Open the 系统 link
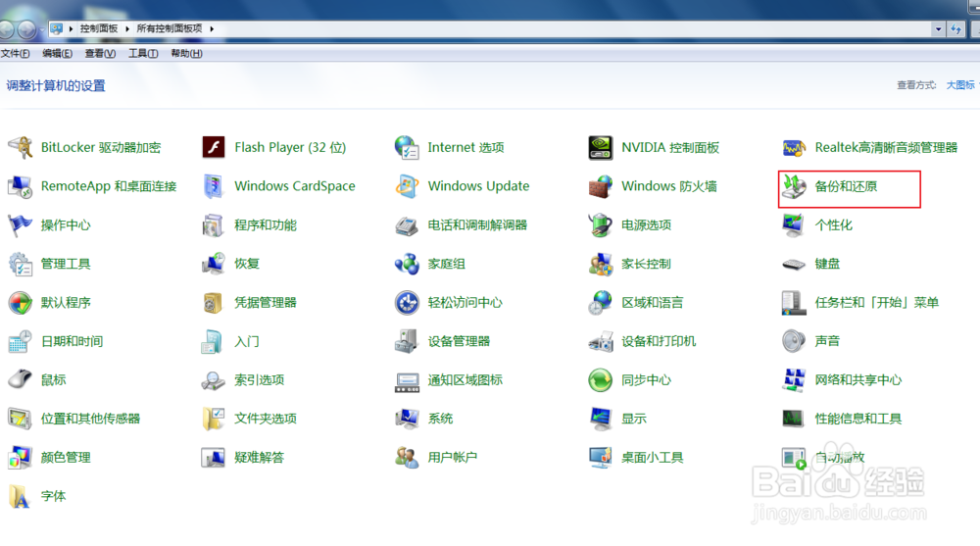980x546 pixels. click(x=440, y=419)
